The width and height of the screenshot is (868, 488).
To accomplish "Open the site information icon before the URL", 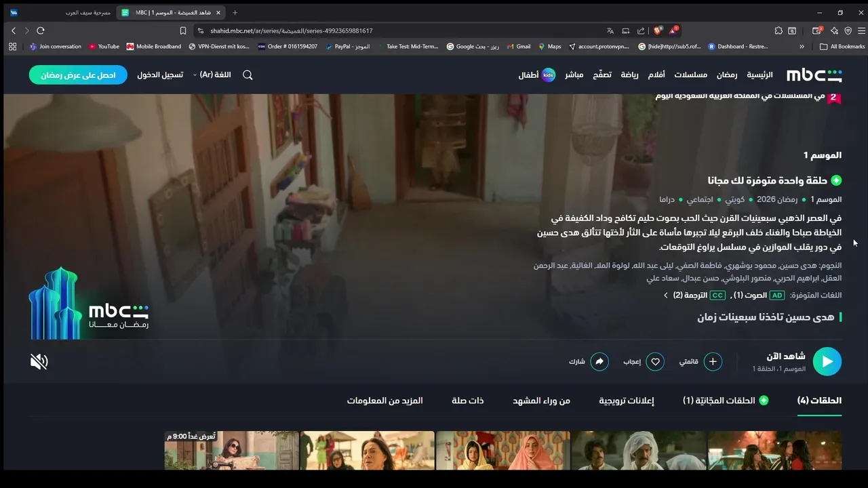I will 201,30.
